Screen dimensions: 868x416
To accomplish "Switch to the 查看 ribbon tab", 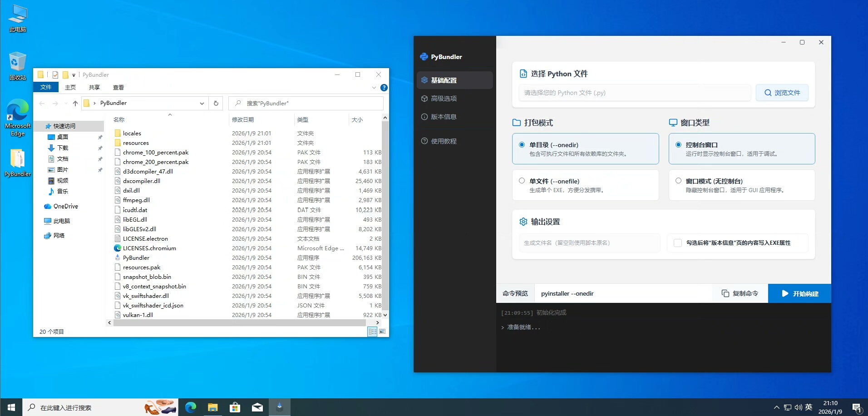I will (x=118, y=88).
